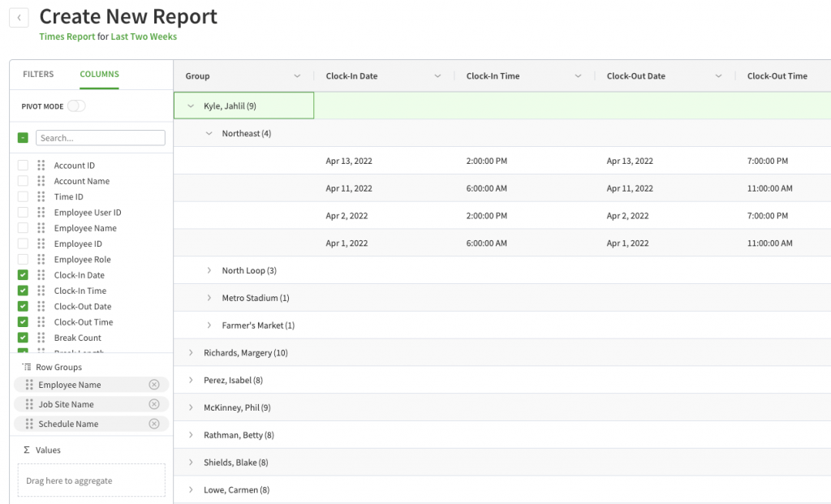Click the drag handle on Job Site Name chip
The width and height of the screenshot is (831, 504).
click(x=29, y=403)
